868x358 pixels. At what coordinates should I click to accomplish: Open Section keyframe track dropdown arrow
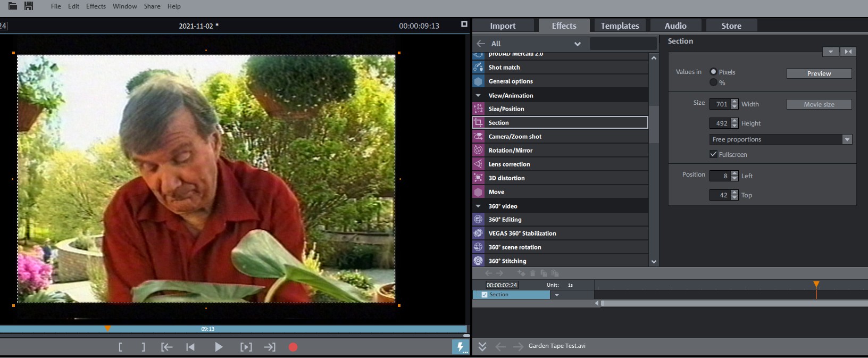(x=557, y=295)
